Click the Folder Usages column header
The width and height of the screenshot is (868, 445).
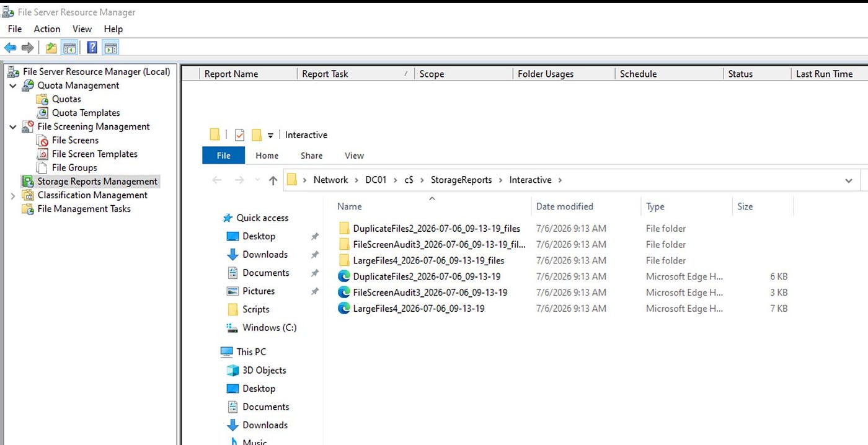564,74
